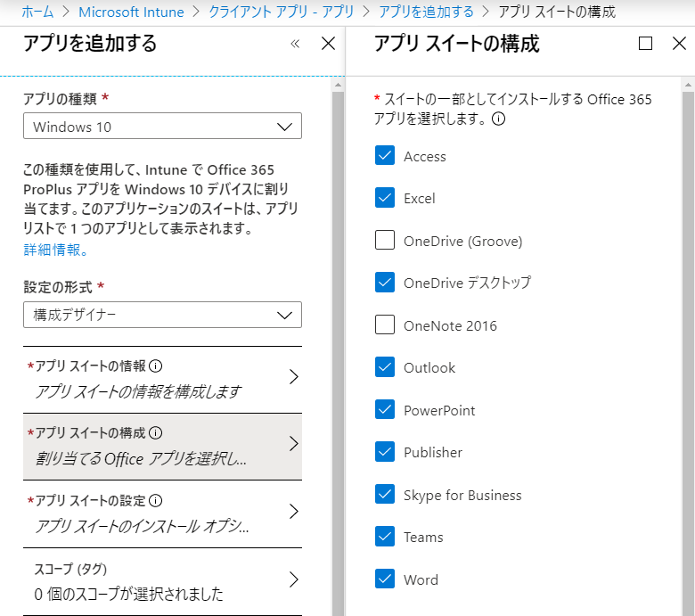Screen dimensions: 695x616
Task: Click the Skype for Business label
Action: coord(462,496)
